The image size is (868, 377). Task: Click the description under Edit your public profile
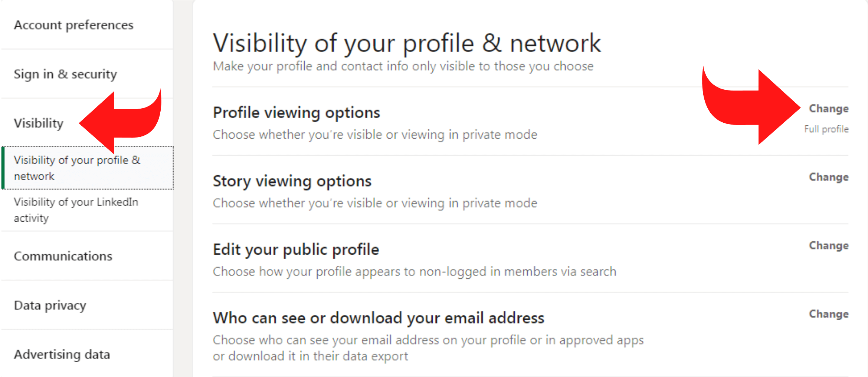(x=414, y=272)
